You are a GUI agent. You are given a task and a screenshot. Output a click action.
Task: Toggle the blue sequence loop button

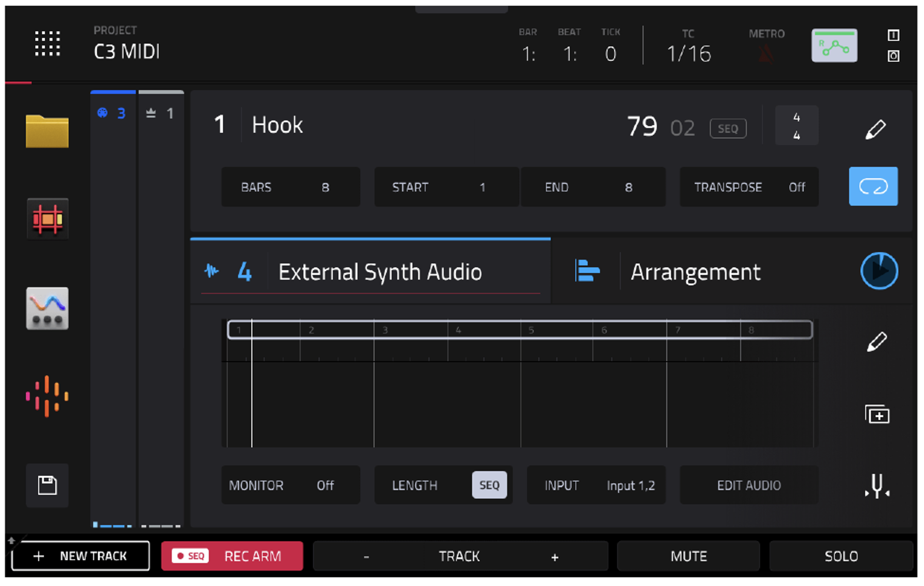point(873,187)
